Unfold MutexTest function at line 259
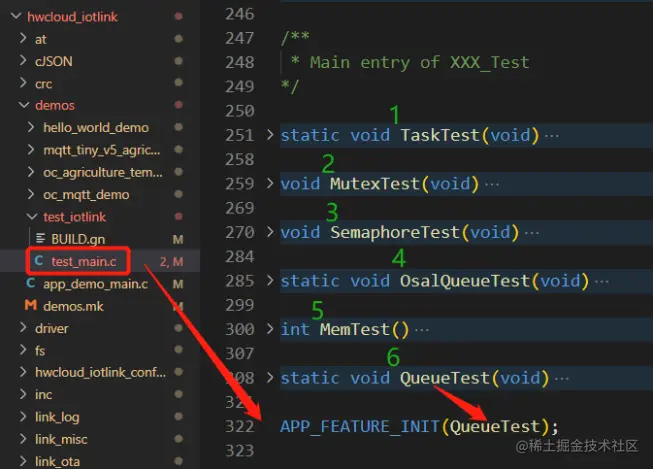The image size is (654, 469). (x=270, y=183)
